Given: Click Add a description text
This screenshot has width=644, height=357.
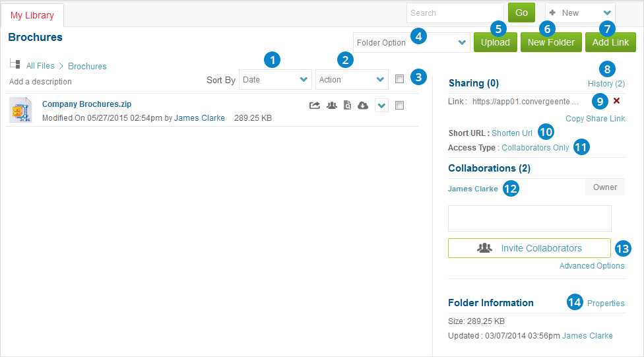Looking at the screenshot, I should click(x=40, y=82).
